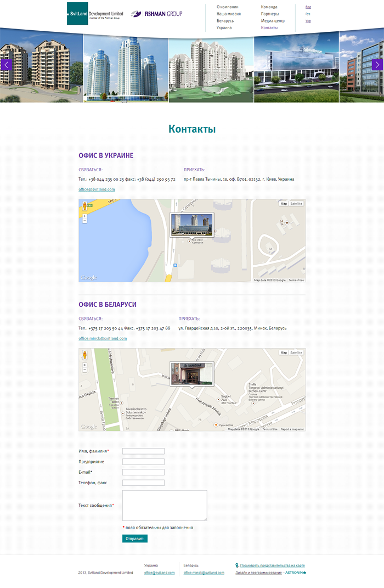This screenshot has width=384, height=588.
Task: Open the 'Наша миссия' menu item
Action: [229, 14]
